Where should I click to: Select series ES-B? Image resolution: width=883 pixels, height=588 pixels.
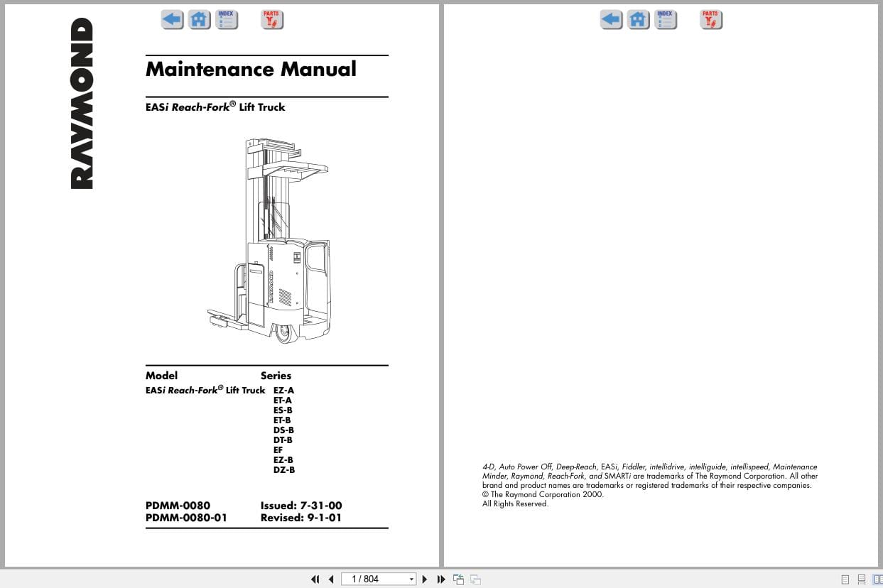coord(283,410)
